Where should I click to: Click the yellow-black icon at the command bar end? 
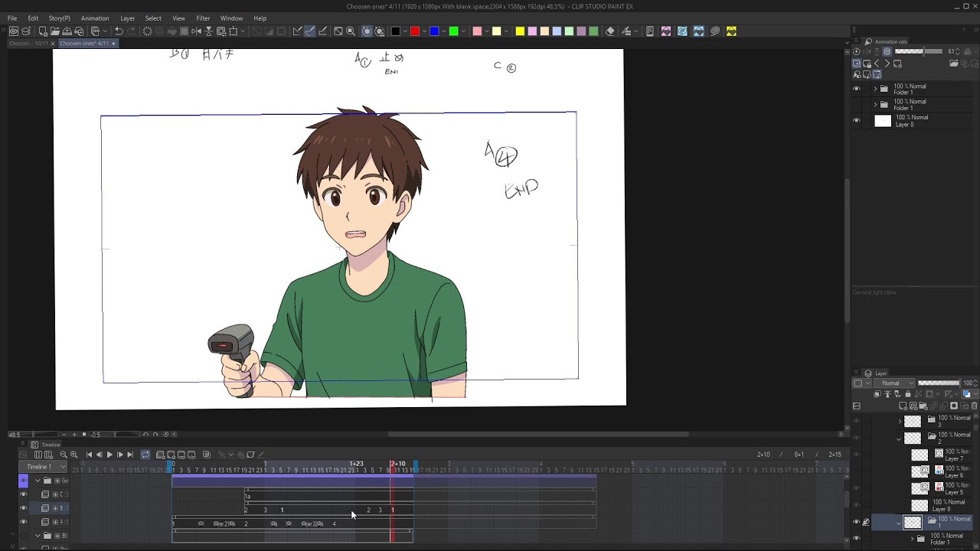tap(731, 31)
